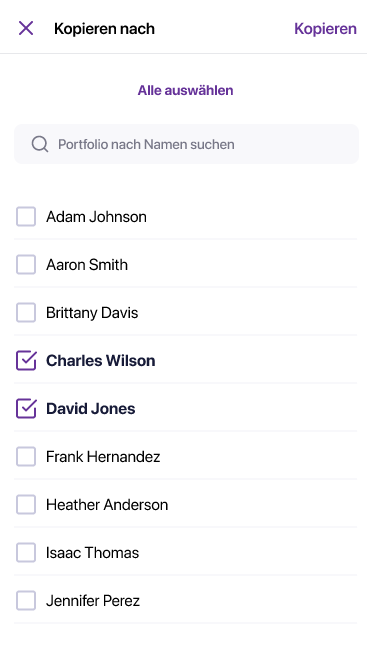Image resolution: width=367 pixels, height=649 pixels.
Task: Select the Heather Anderson row text
Action: pyautogui.click(x=107, y=505)
